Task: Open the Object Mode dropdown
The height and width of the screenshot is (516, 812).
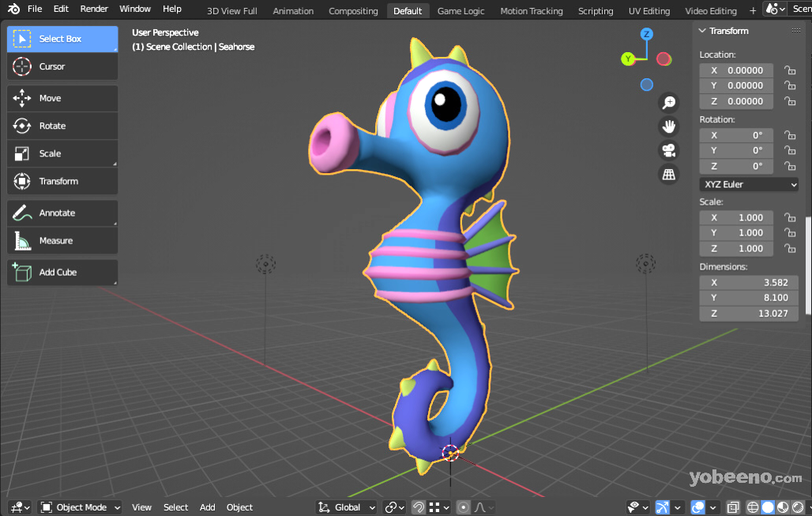Action: click(81, 507)
